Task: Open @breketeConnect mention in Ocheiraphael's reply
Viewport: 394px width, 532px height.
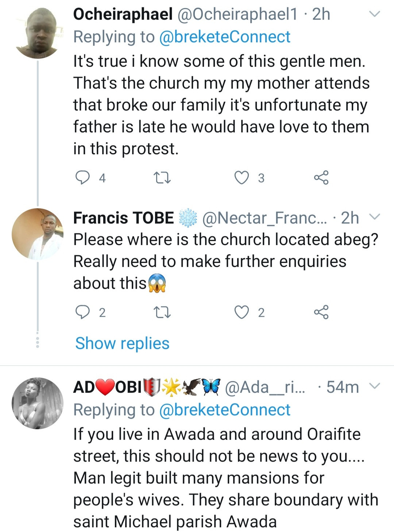Action: (225, 37)
